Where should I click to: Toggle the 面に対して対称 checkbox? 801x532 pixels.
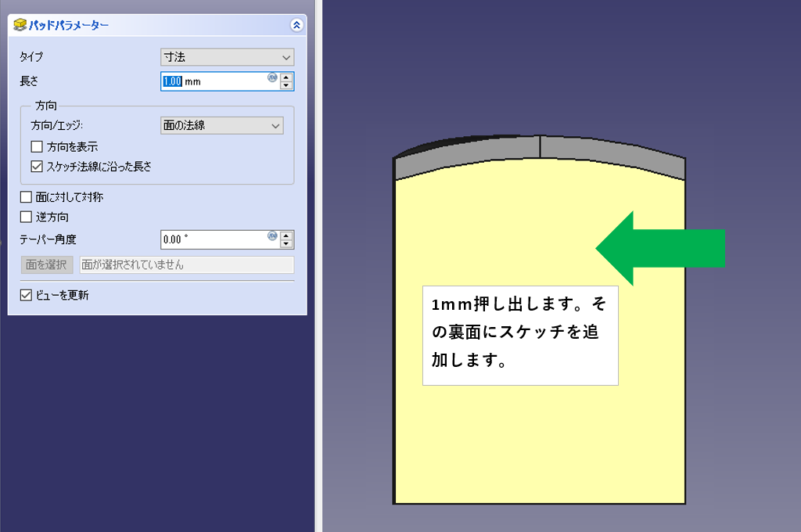[x=26, y=197]
